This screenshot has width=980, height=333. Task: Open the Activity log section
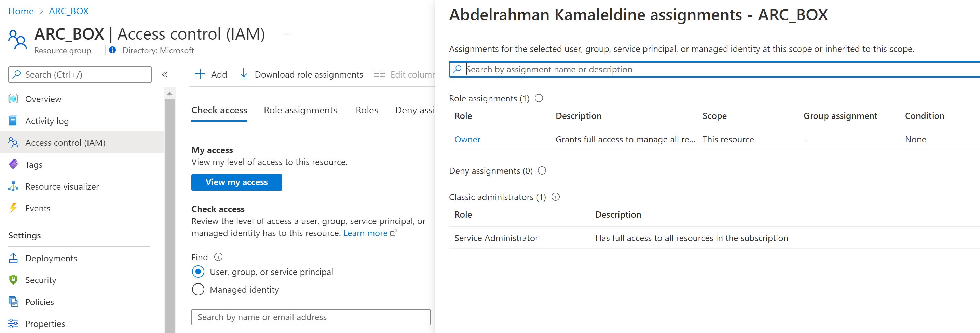[x=47, y=121]
